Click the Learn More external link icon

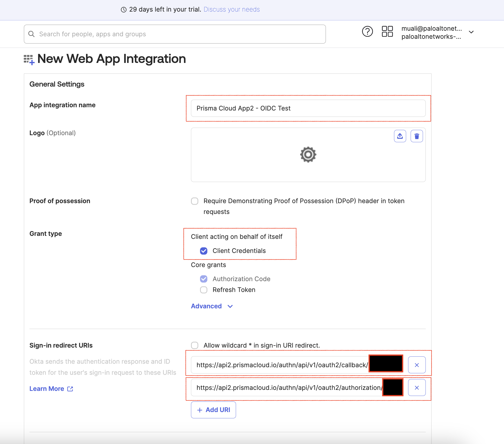point(70,389)
